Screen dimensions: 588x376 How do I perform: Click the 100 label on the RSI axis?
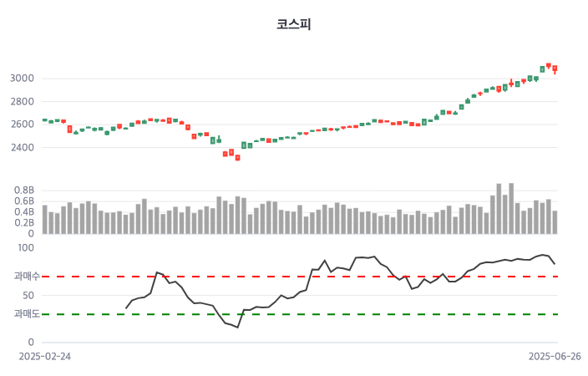point(25,247)
